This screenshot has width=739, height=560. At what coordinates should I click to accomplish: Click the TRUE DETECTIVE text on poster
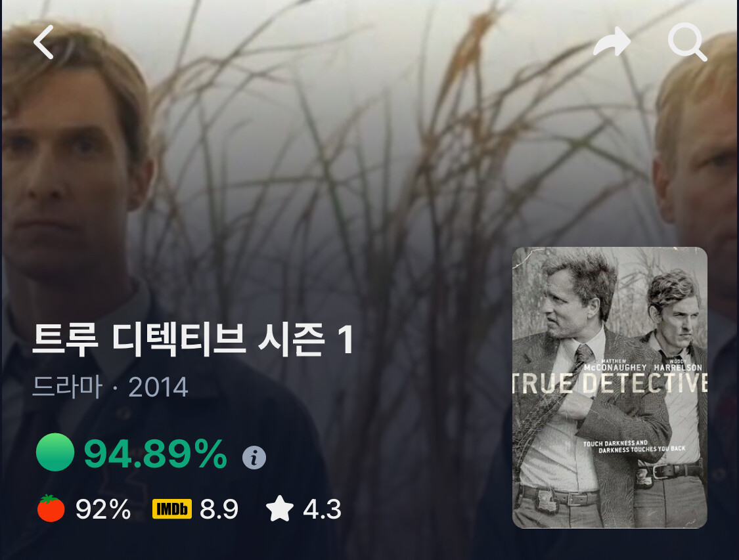tap(610, 383)
